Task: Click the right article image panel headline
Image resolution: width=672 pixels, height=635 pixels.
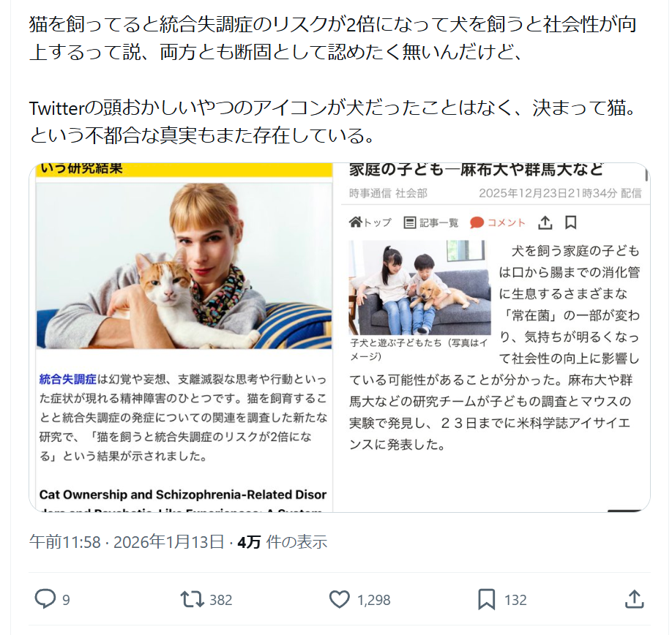Action: [x=476, y=170]
